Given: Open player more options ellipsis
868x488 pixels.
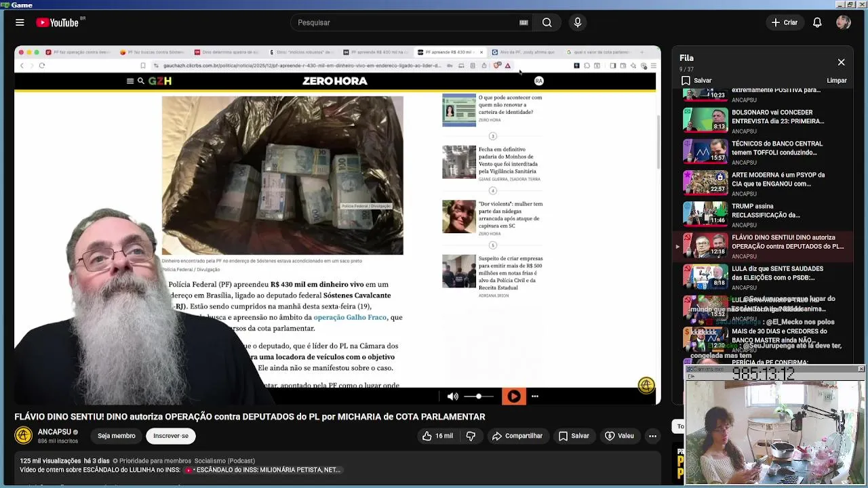Looking at the screenshot, I should [x=535, y=396].
